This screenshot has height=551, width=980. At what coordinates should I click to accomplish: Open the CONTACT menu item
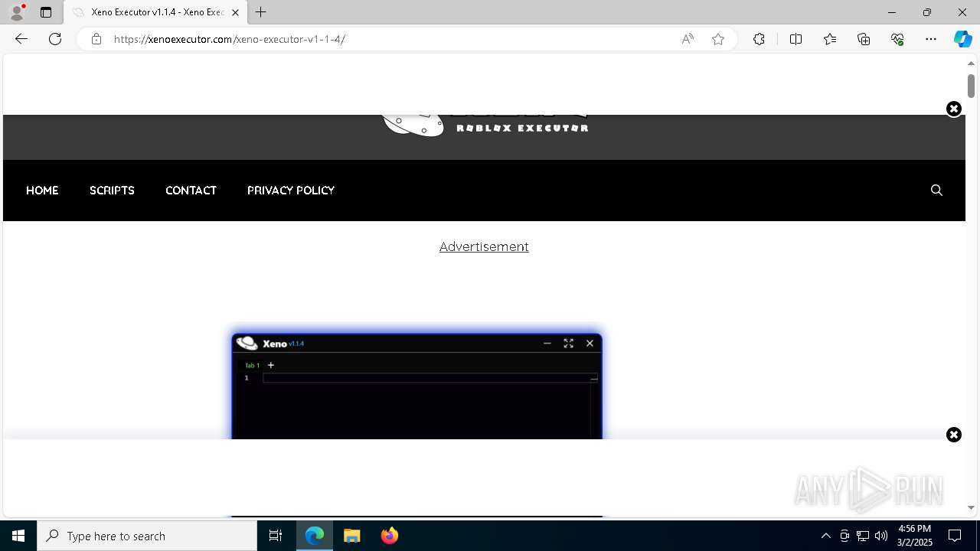pos(191,191)
